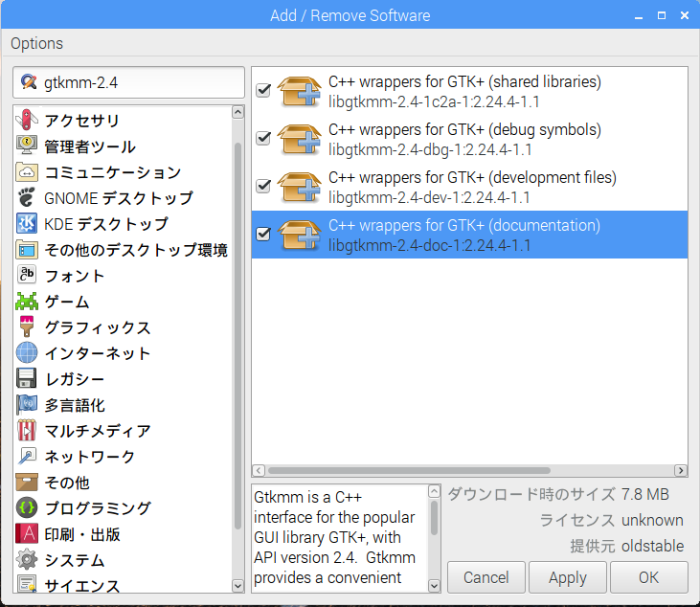This screenshot has width=700, height=607.
Task: Click the ゲーム category icon
Action: point(27,302)
